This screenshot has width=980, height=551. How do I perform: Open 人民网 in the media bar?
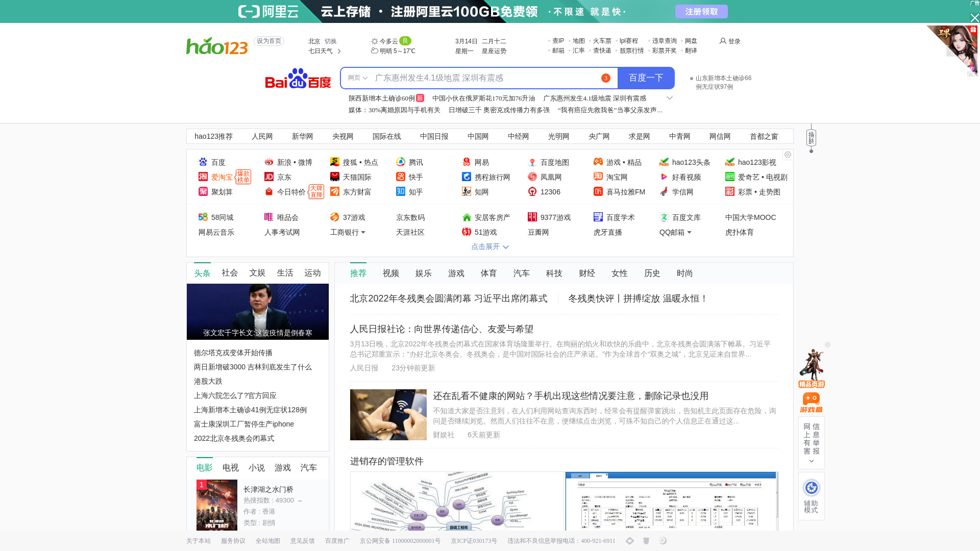[262, 136]
